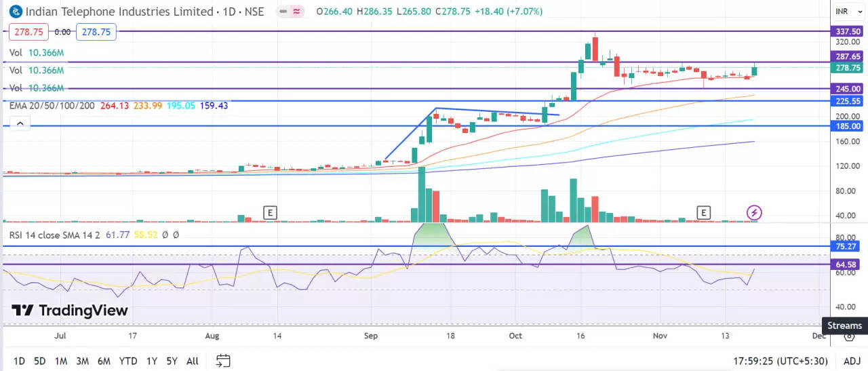Screen dimensions: 868x371
Task: Click the second Vol 10.366M legend entry
Action: point(37,70)
